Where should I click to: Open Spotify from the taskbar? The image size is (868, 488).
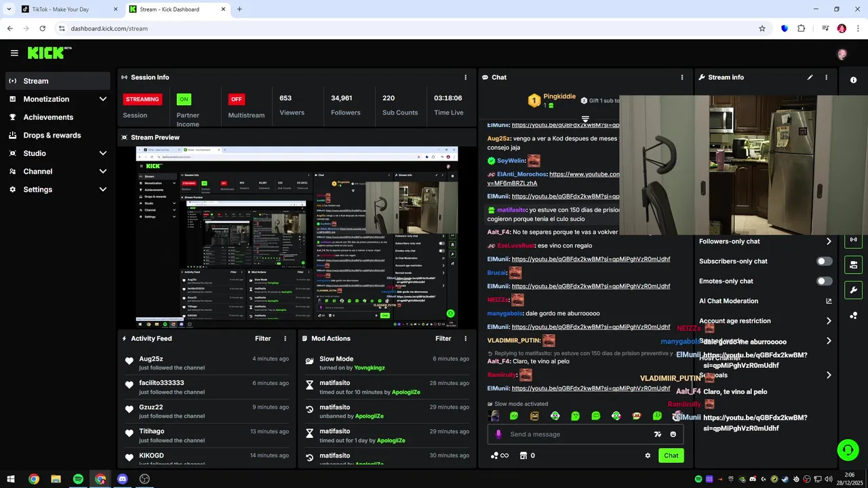pyautogui.click(x=78, y=479)
